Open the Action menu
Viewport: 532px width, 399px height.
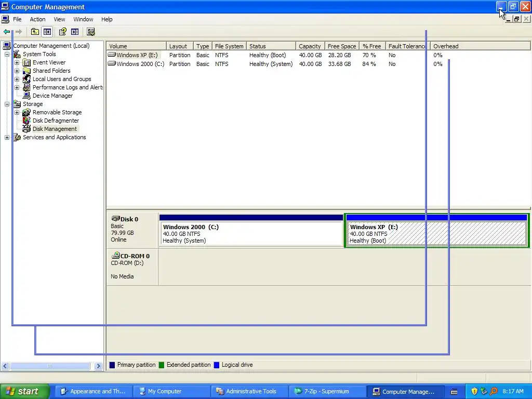coord(37,19)
